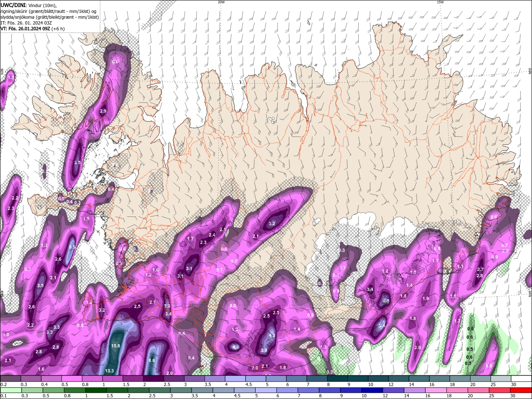Select the "slydda/snjókoma" snow description line
The image size is (532, 399).
49,17
